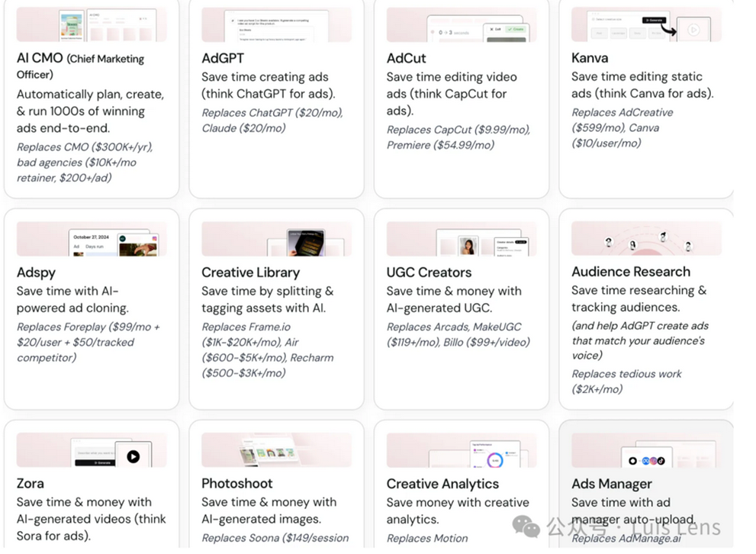Select the Creative Library heading
This screenshot has height=554, width=756.
(x=250, y=272)
